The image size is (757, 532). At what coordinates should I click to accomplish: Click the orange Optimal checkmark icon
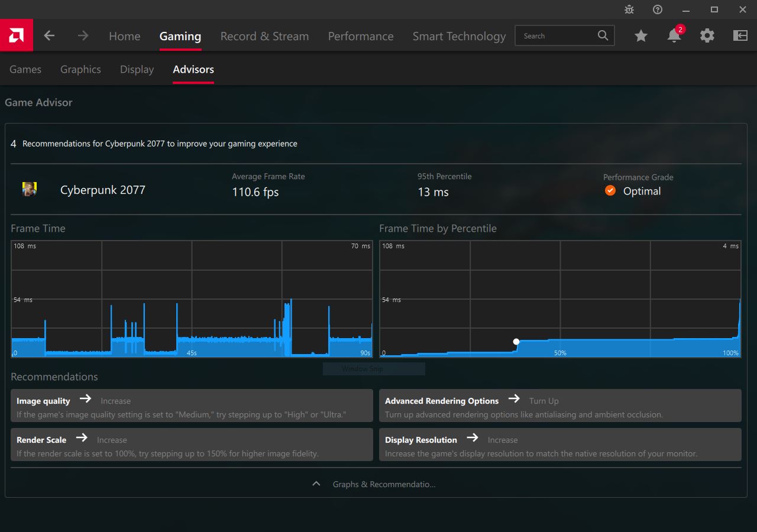pos(610,190)
